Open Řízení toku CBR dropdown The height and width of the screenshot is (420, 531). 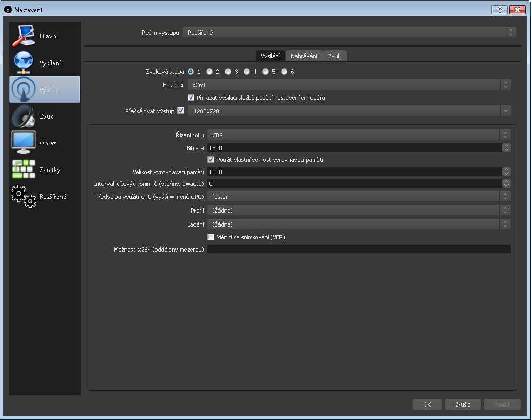pos(358,135)
